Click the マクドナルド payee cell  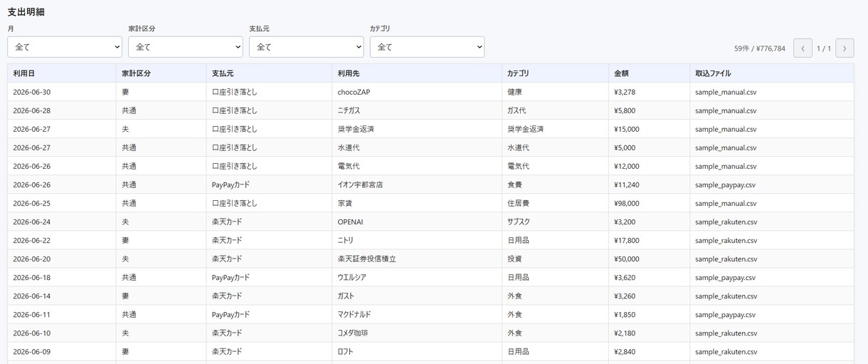(x=416, y=314)
